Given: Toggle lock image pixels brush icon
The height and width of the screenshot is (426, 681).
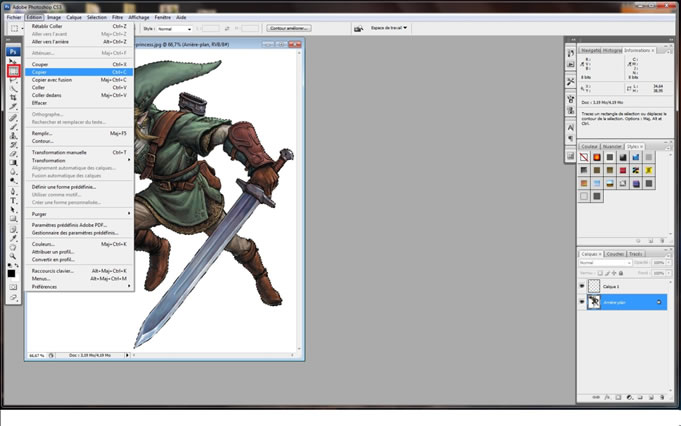Looking at the screenshot, I should 607,273.
